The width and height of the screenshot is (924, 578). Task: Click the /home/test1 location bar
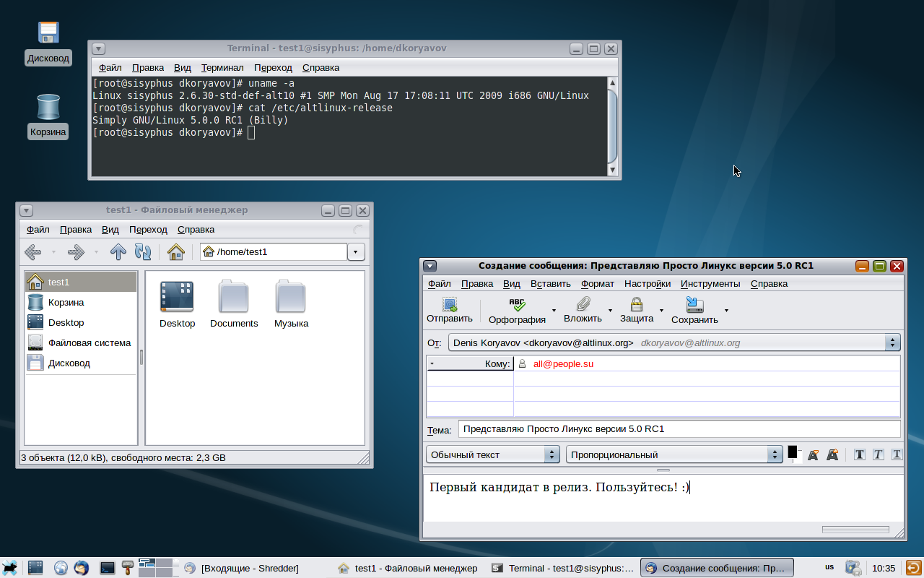[274, 252]
